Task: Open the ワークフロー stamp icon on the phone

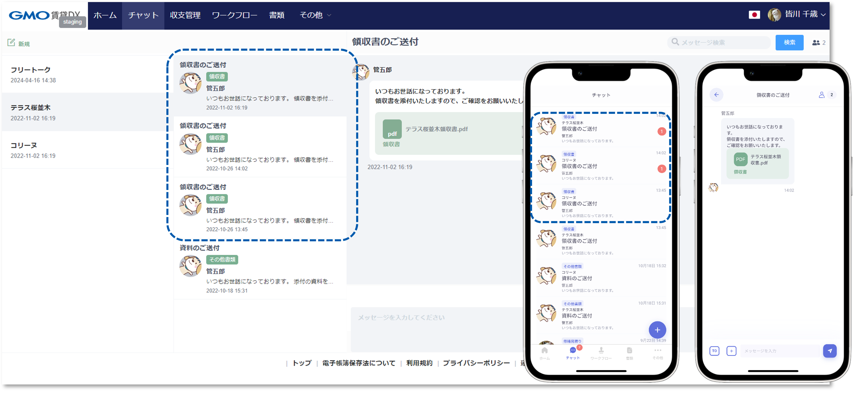Action: point(601,352)
